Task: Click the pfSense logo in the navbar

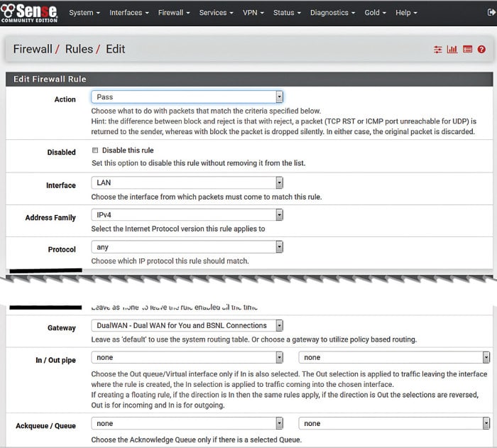Action: click(x=30, y=12)
